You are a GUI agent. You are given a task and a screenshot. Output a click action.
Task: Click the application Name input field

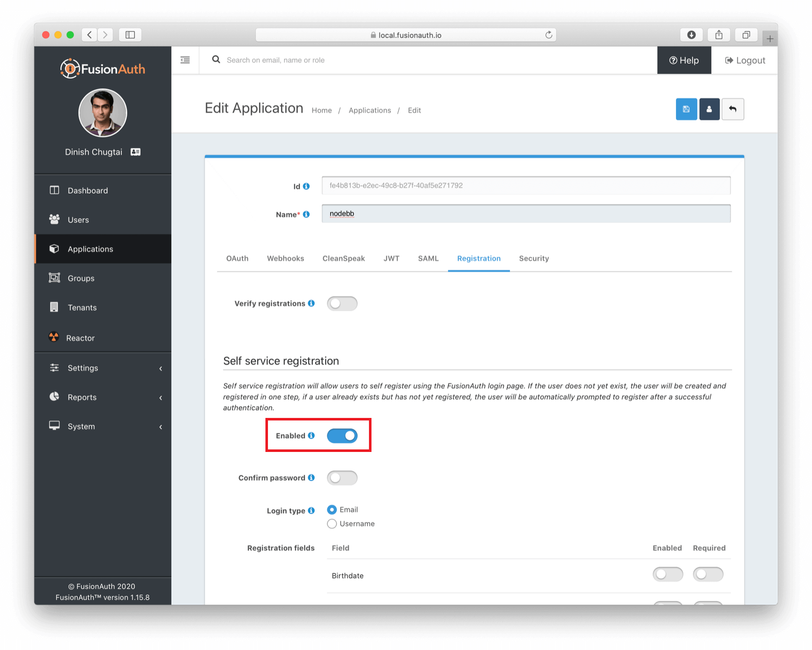[526, 214]
